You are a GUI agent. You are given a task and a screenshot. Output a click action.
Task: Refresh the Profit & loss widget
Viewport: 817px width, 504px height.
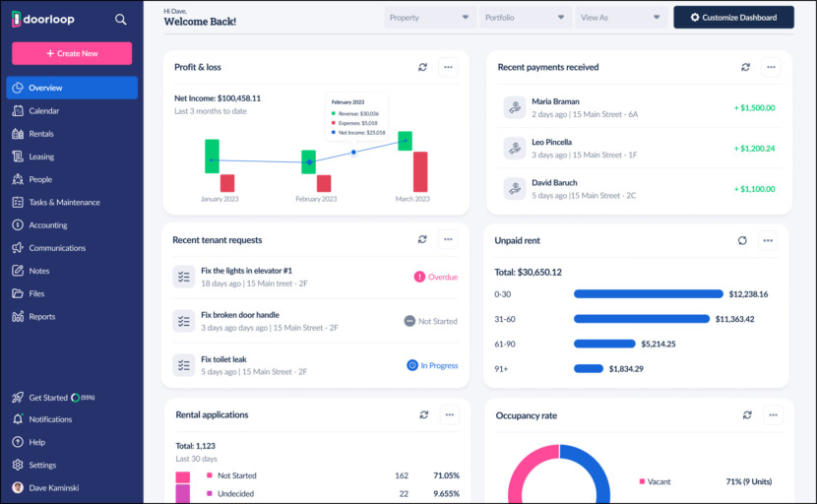coord(422,67)
